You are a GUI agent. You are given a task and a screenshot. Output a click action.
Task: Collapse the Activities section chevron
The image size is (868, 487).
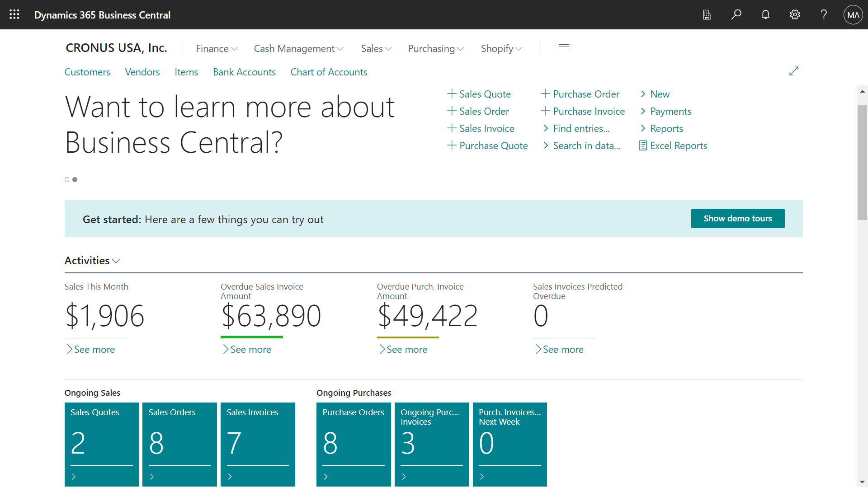tap(116, 261)
